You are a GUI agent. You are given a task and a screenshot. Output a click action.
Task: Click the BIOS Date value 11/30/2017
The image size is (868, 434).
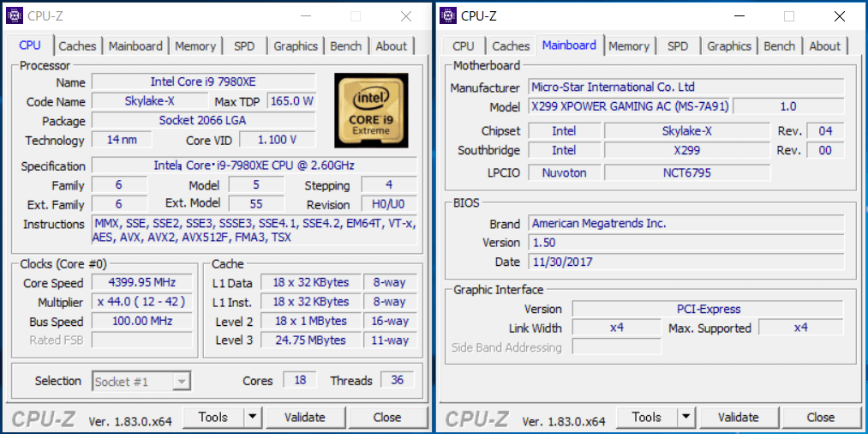coord(686,262)
